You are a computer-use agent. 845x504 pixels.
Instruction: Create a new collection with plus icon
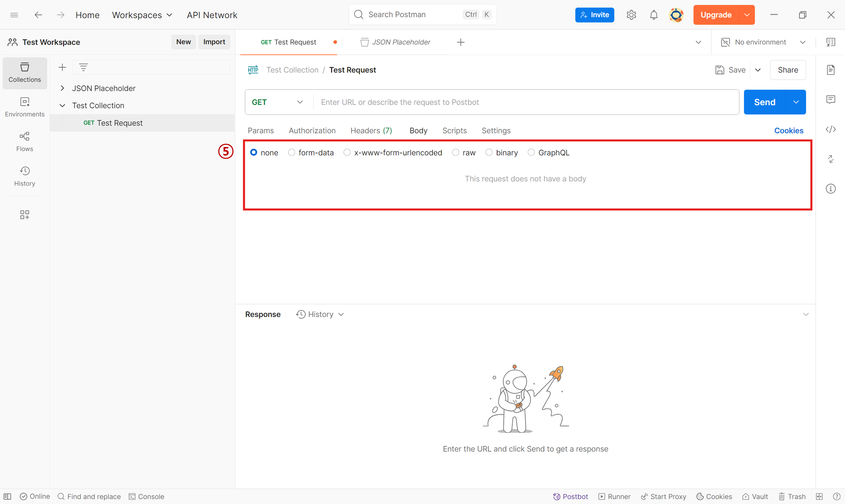62,67
